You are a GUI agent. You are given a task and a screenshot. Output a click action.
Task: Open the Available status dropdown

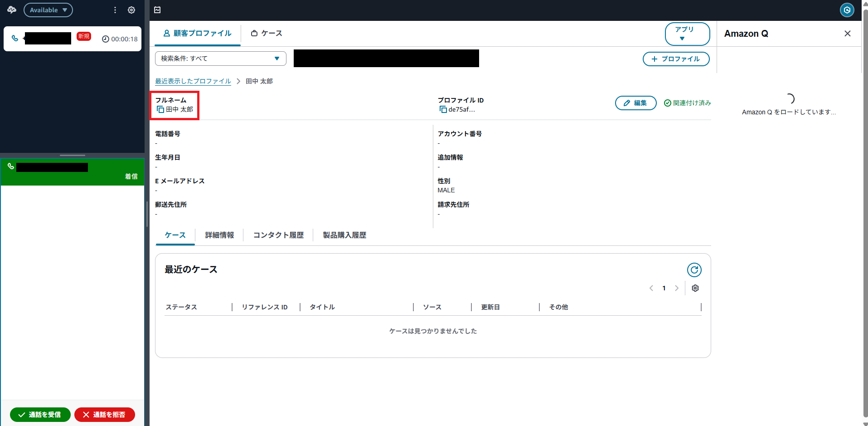(48, 10)
